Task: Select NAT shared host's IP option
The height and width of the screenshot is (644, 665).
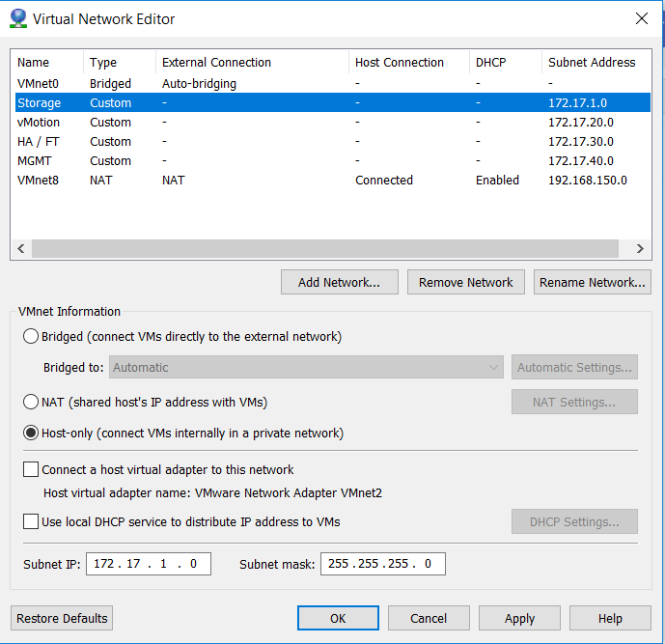Action: pyautogui.click(x=31, y=402)
